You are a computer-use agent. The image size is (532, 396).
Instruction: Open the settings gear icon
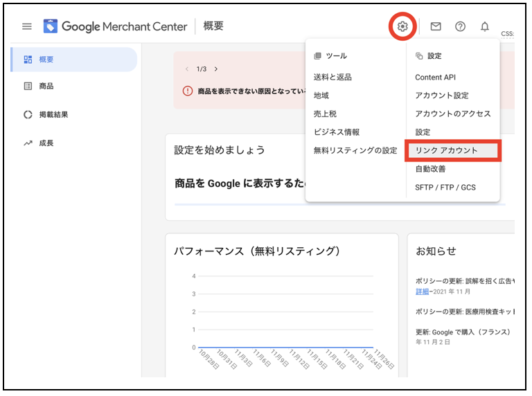click(x=402, y=26)
